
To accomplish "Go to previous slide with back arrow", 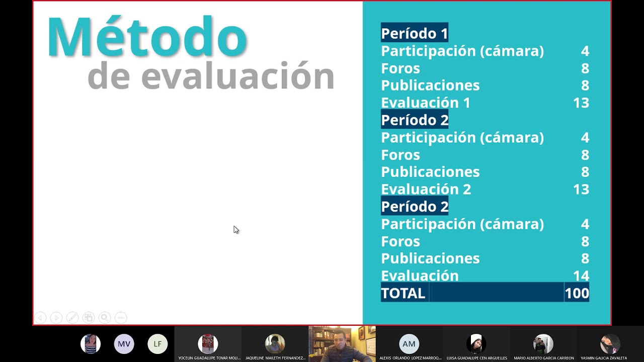I will tap(40, 318).
